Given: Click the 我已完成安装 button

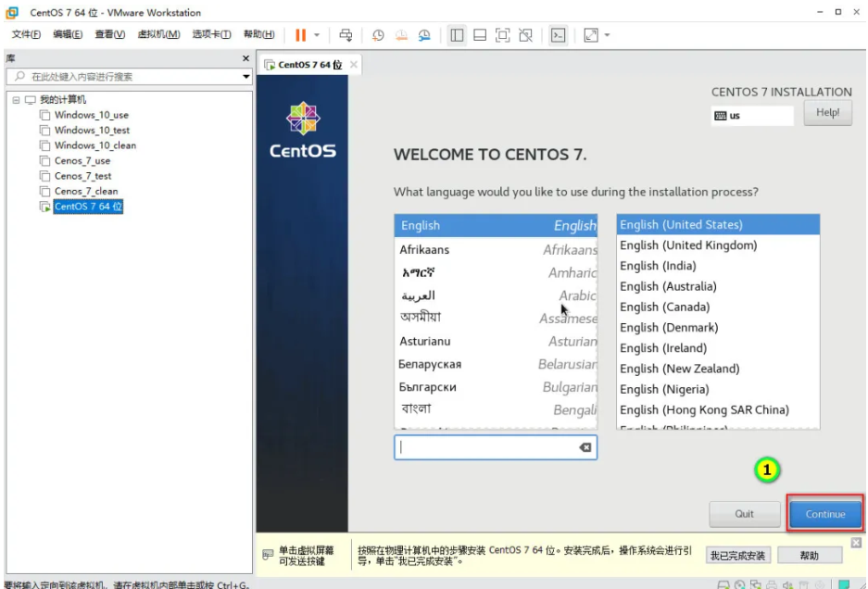Looking at the screenshot, I should point(738,556).
